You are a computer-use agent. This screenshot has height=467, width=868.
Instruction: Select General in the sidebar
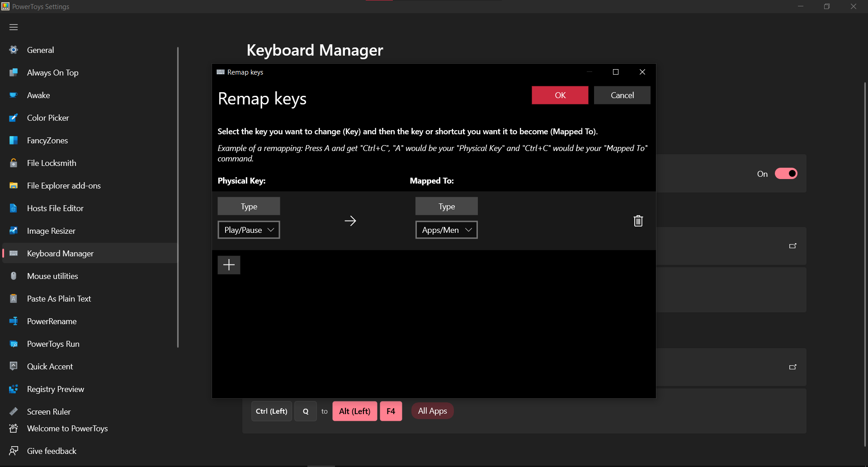[90, 50]
